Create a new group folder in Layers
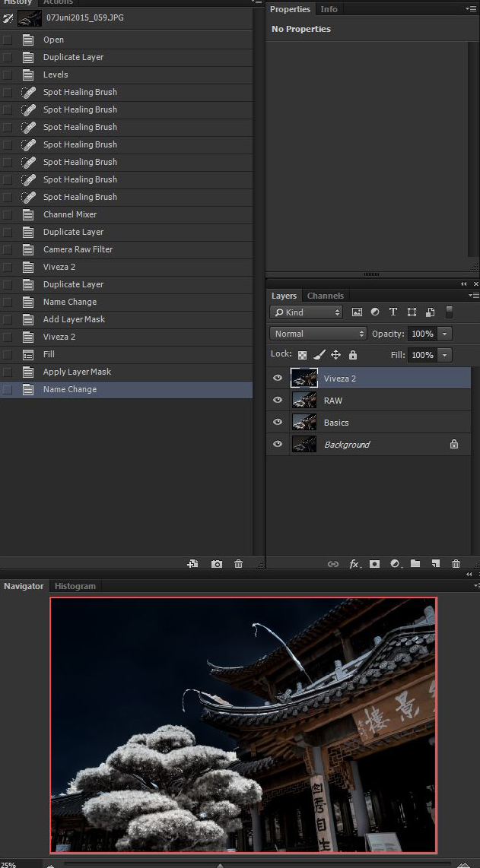The width and height of the screenshot is (480, 868). (415, 564)
